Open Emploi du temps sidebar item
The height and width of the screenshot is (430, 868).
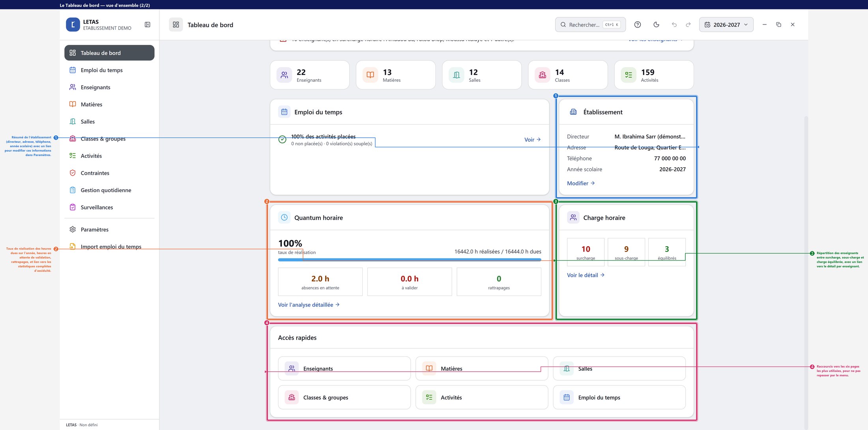pos(109,70)
